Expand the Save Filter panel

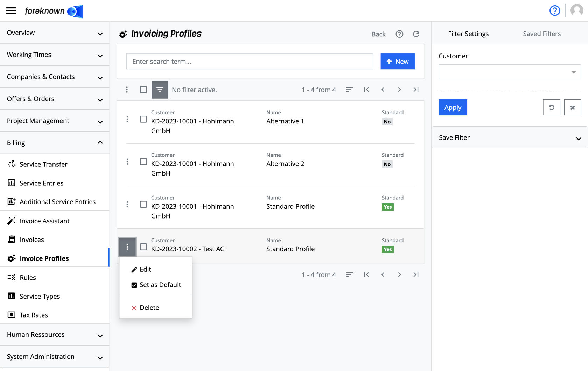click(x=510, y=137)
